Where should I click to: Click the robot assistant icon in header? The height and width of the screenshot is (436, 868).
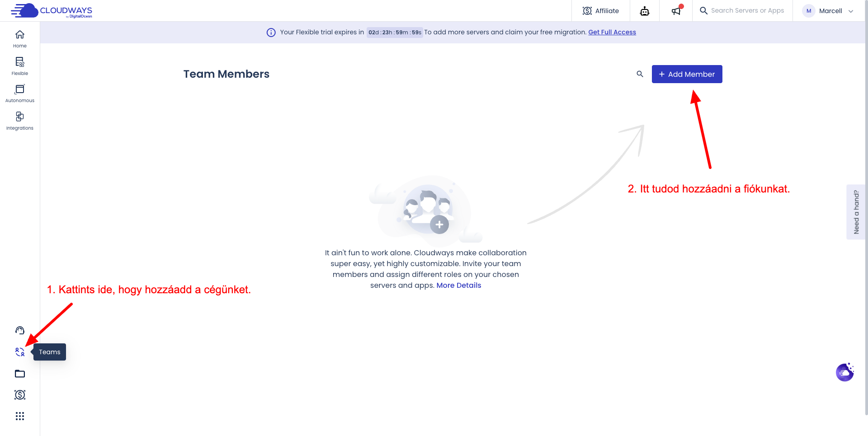point(645,11)
